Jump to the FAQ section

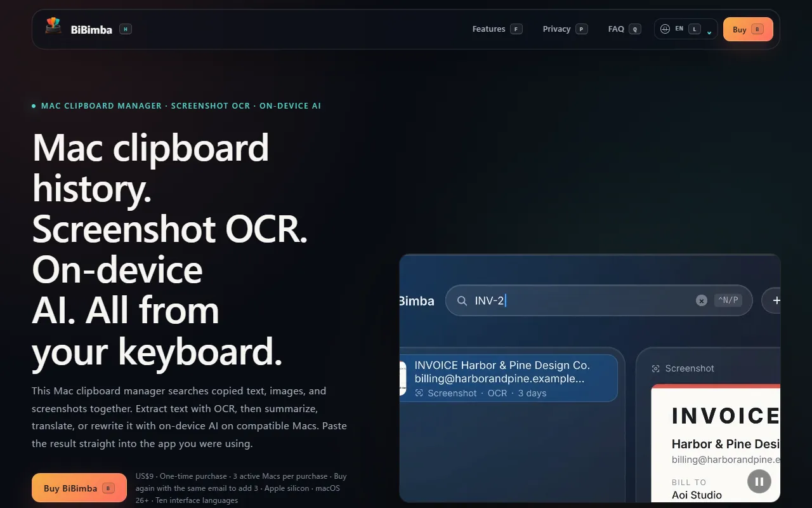(x=624, y=29)
